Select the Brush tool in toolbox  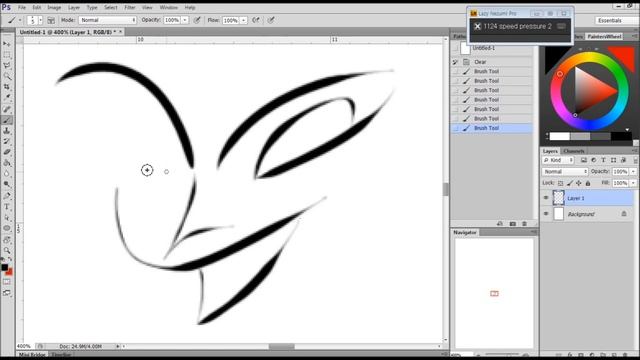[7, 120]
